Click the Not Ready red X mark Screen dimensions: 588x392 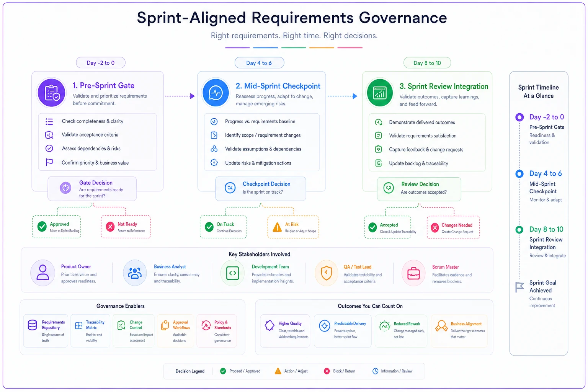pos(110,227)
